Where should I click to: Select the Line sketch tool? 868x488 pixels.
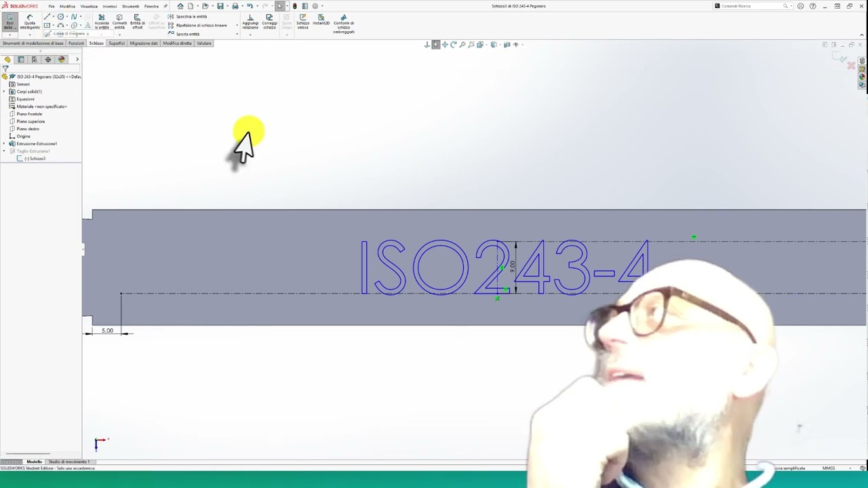point(47,17)
